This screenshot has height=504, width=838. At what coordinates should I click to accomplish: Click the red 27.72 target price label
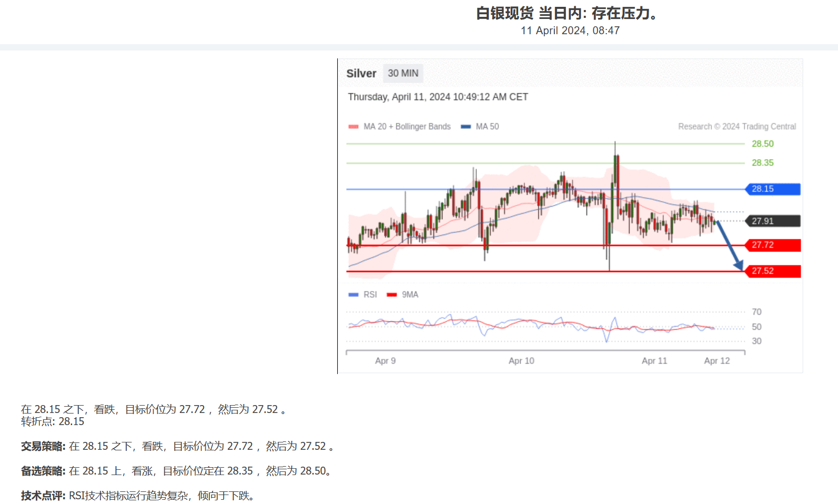pos(773,245)
